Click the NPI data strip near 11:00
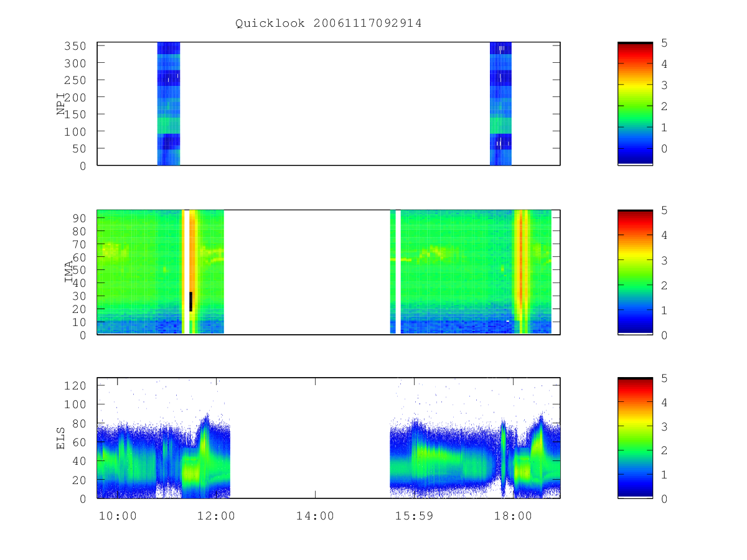747x560 pixels. click(x=169, y=103)
